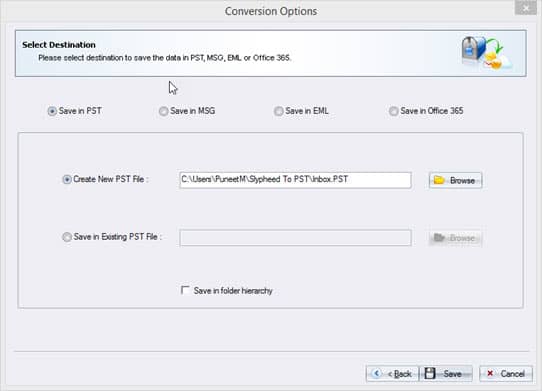Click the Back button label
Image resolution: width=542 pixels, height=391 pixels.
(x=400, y=374)
